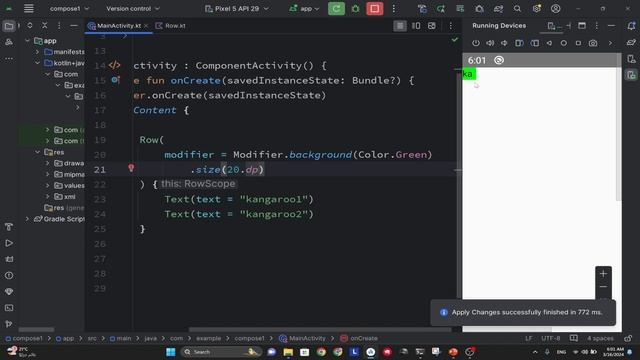
Task: Tap the emulator Back triangle button
Action: 549,43
